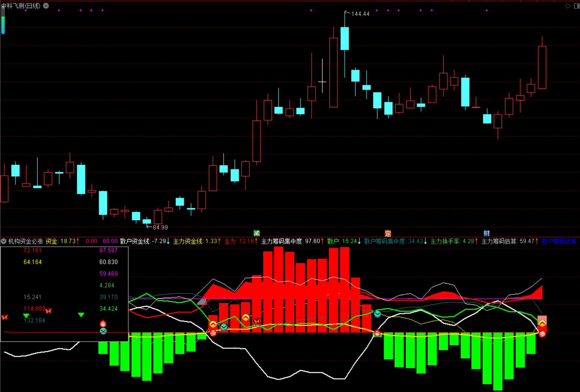Click the green 4.284 value in data box
The image size is (580, 392).
107,285
